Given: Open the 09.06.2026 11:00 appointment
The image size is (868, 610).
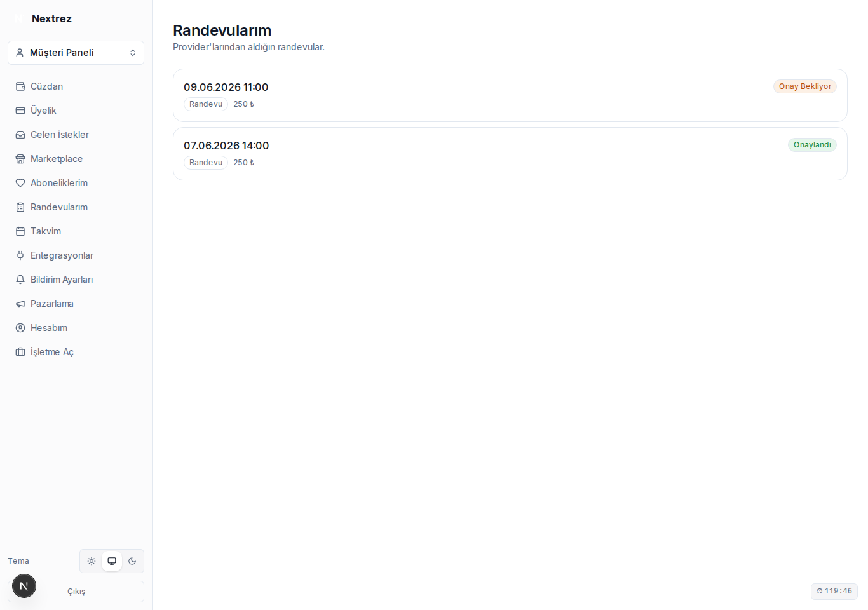Looking at the screenshot, I should [510, 95].
